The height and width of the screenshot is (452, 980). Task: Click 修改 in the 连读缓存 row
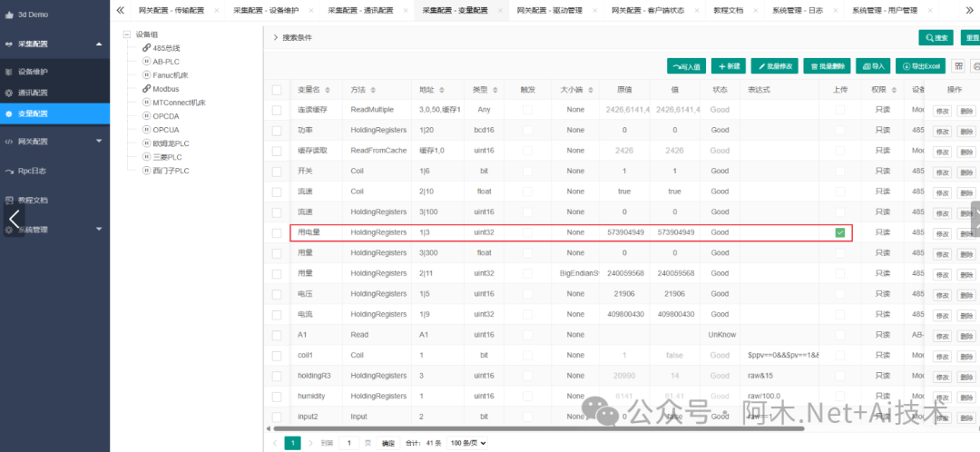(x=942, y=111)
